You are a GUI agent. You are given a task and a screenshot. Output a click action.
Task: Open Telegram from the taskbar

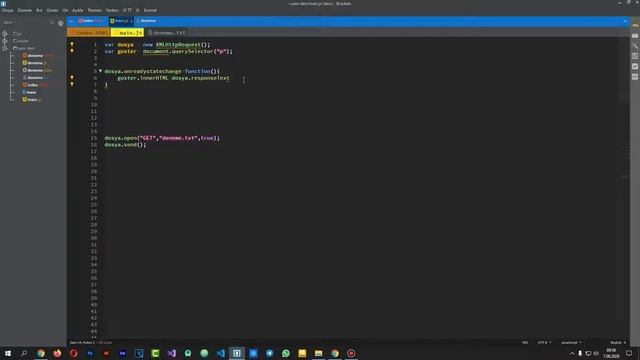269,353
